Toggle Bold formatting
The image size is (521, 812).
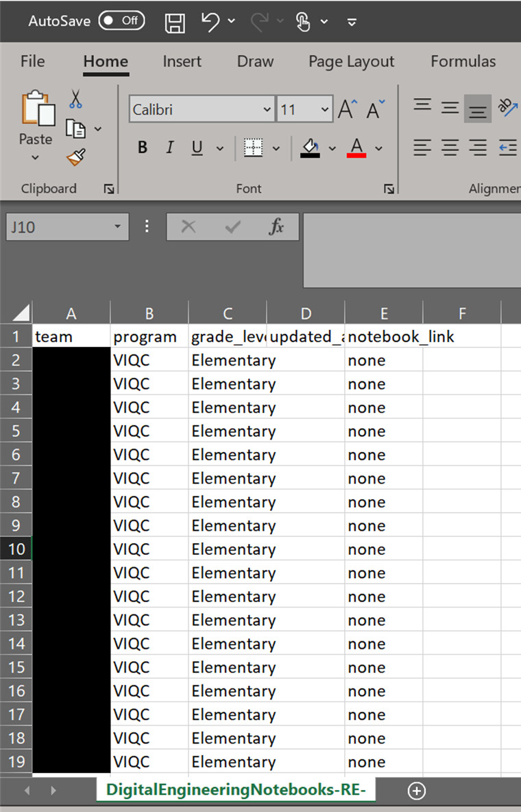click(x=143, y=147)
